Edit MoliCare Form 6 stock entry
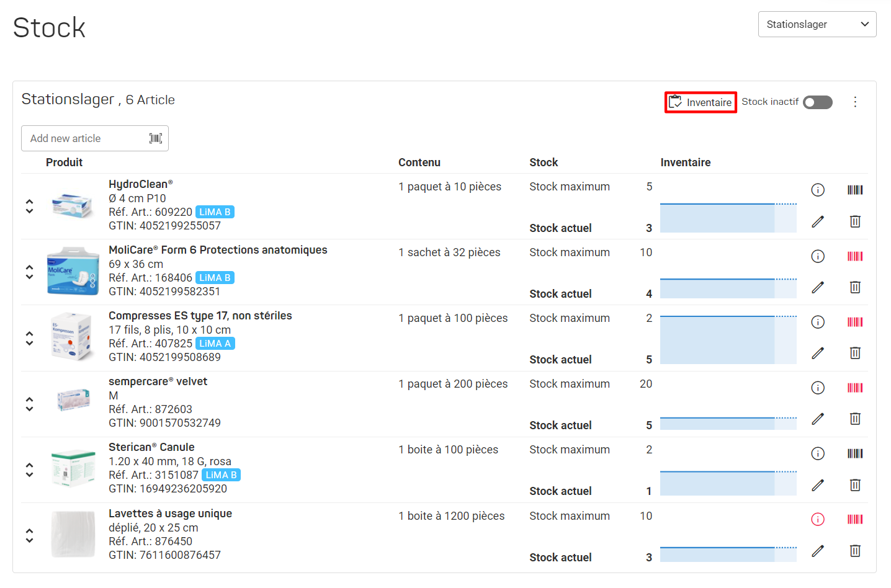Viewport: 891px width, 588px height. pyautogui.click(x=818, y=287)
